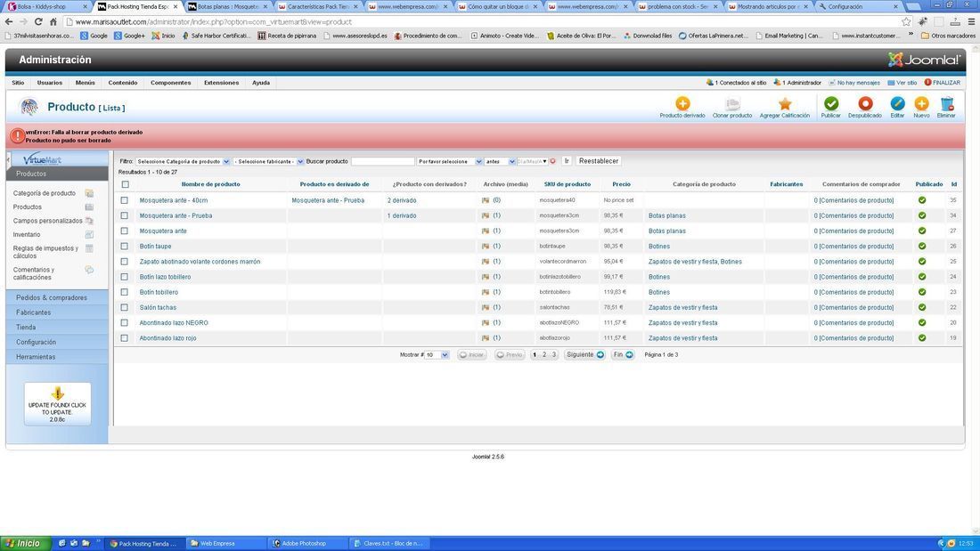Click the Editar pencil icon
Screen dimensions: 980x551
(897, 104)
